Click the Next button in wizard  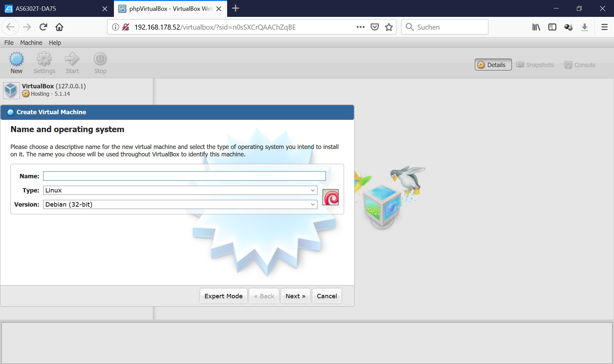point(296,296)
